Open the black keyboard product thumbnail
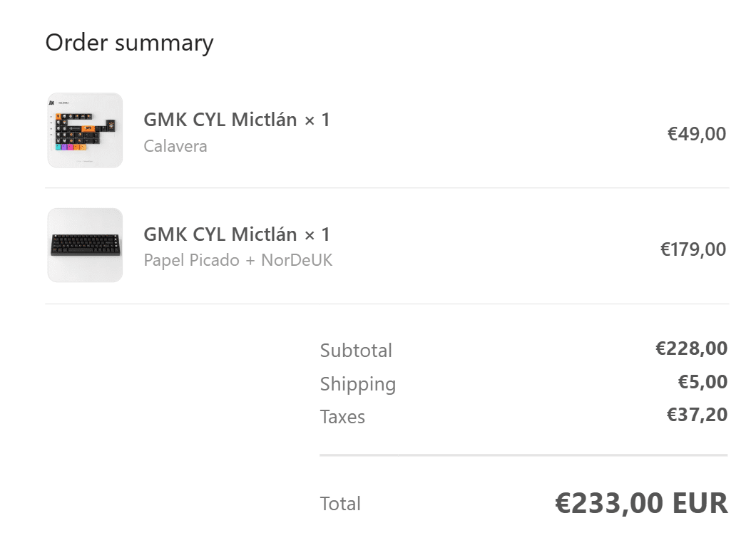Image resolution: width=756 pixels, height=538 pixels. click(x=85, y=245)
